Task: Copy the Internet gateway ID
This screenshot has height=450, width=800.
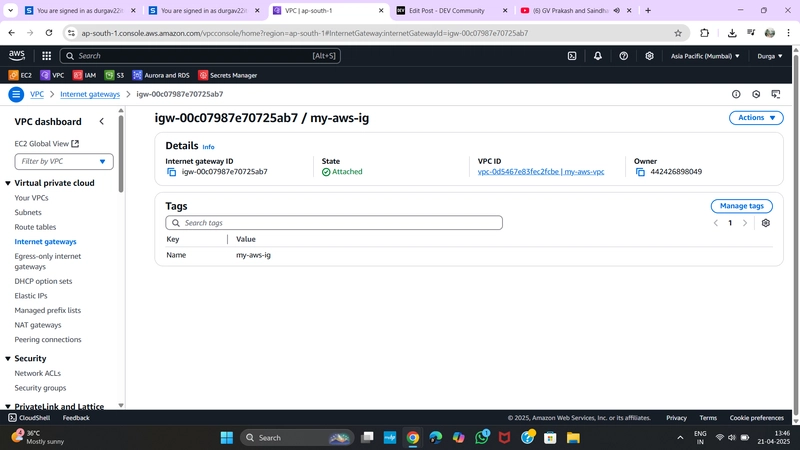Action: (171, 172)
